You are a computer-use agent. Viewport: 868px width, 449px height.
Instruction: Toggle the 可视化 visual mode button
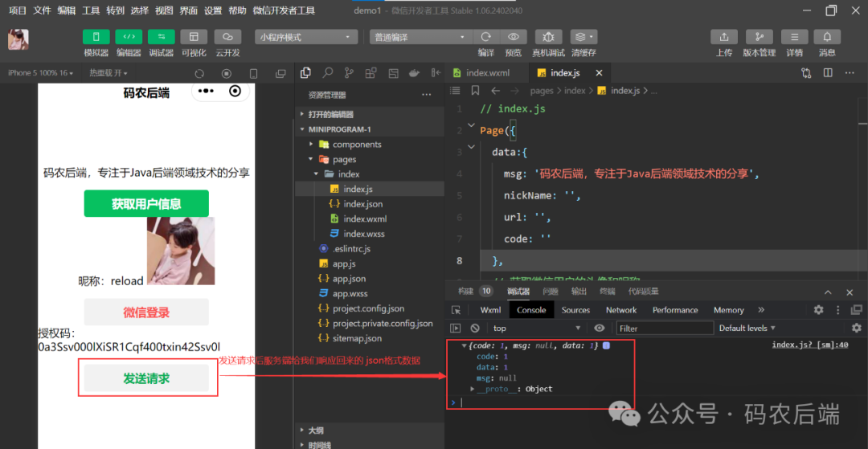(194, 37)
